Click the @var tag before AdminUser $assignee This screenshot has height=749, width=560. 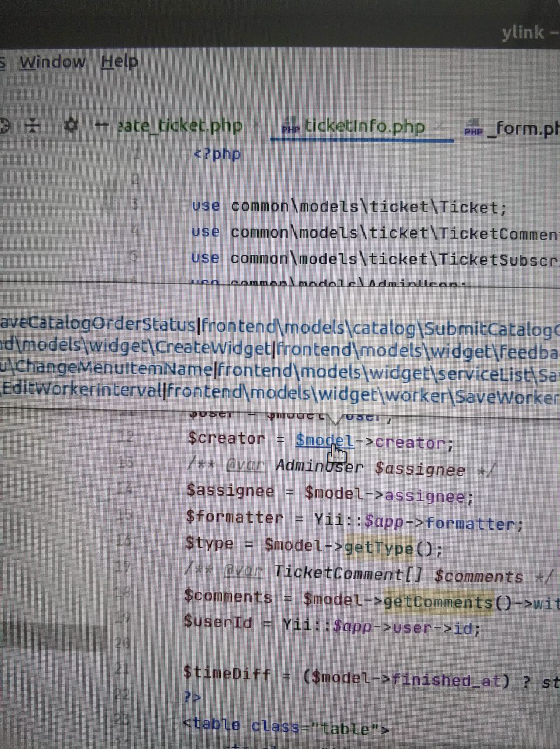click(x=245, y=466)
